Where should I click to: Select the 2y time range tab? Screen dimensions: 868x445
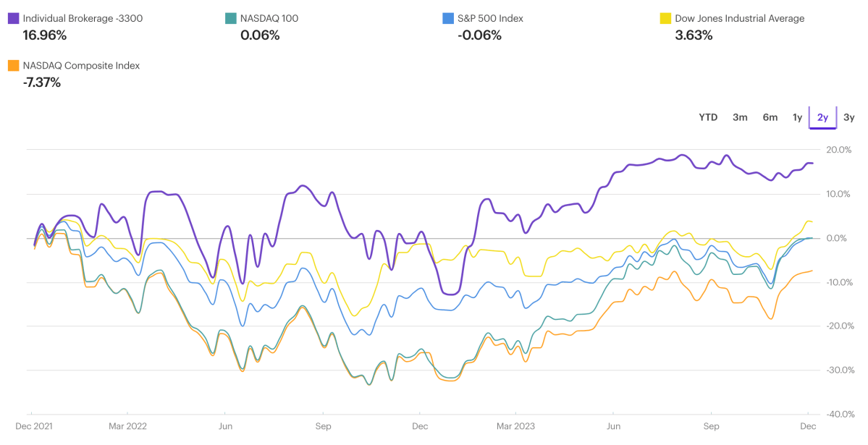(x=822, y=117)
